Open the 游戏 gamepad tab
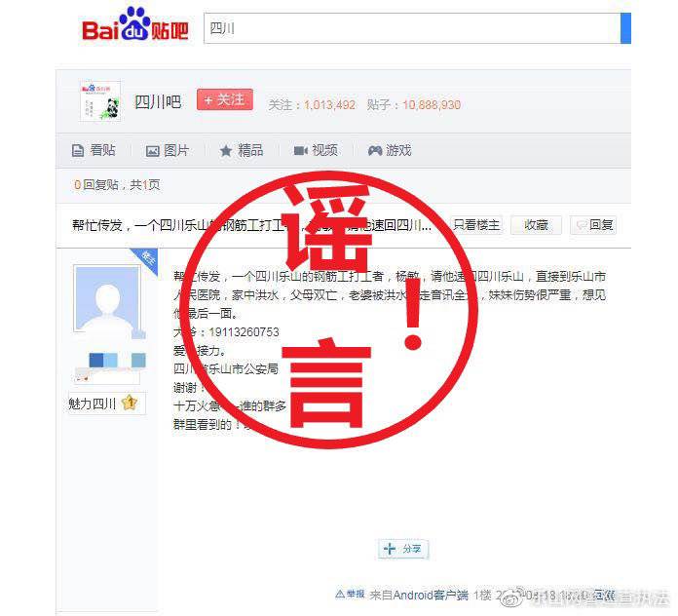This screenshot has height=616, width=678. [x=390, y=150]
